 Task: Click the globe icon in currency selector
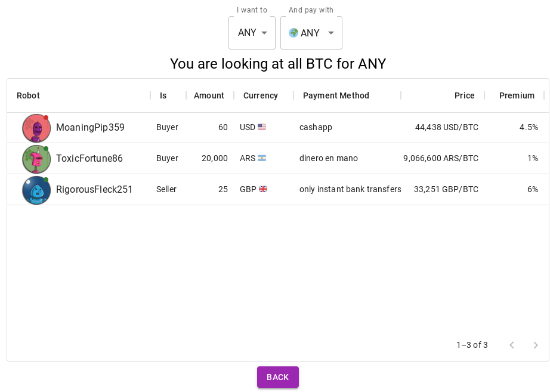tap(293, 33)
